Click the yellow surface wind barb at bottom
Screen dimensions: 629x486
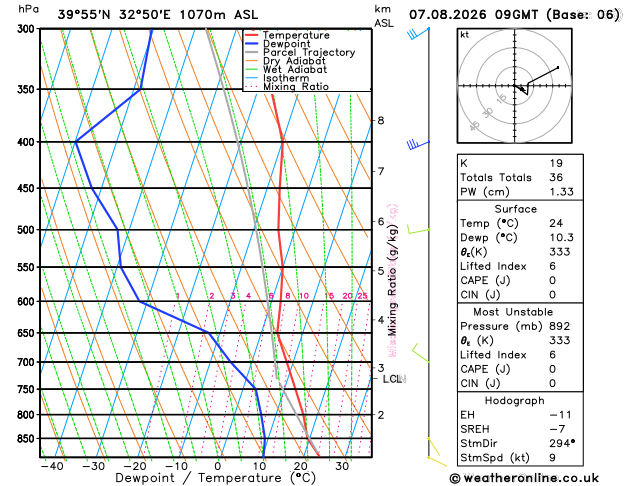pyautogui.click(x=437, y=462)
